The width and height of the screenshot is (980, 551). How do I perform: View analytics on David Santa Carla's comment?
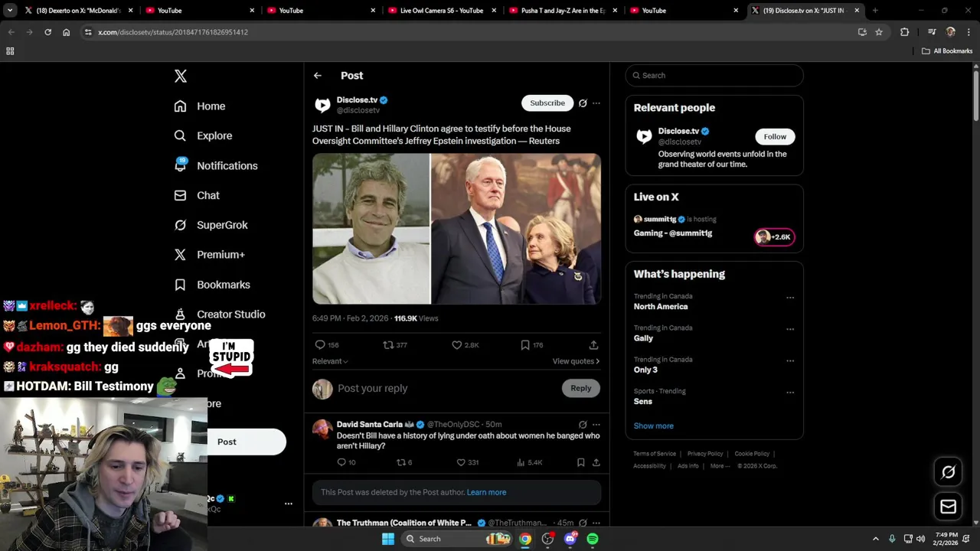pos(530,462)
